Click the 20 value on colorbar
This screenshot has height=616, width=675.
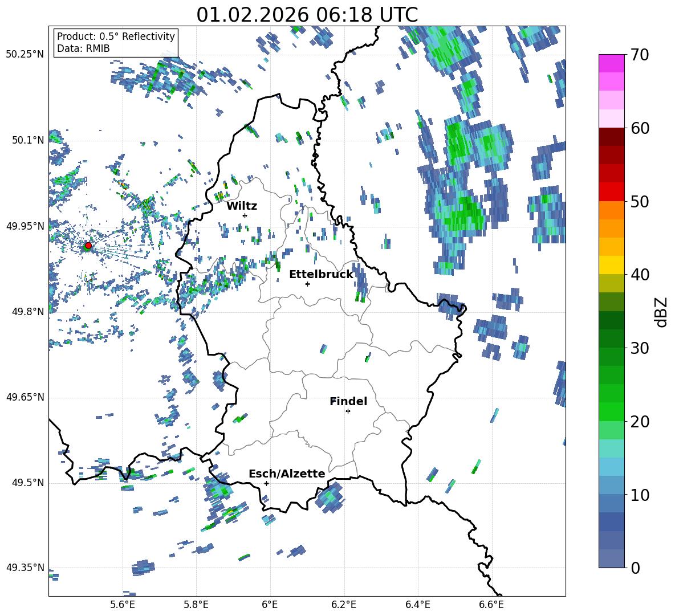pyautogui.click(x=639, y=421)
